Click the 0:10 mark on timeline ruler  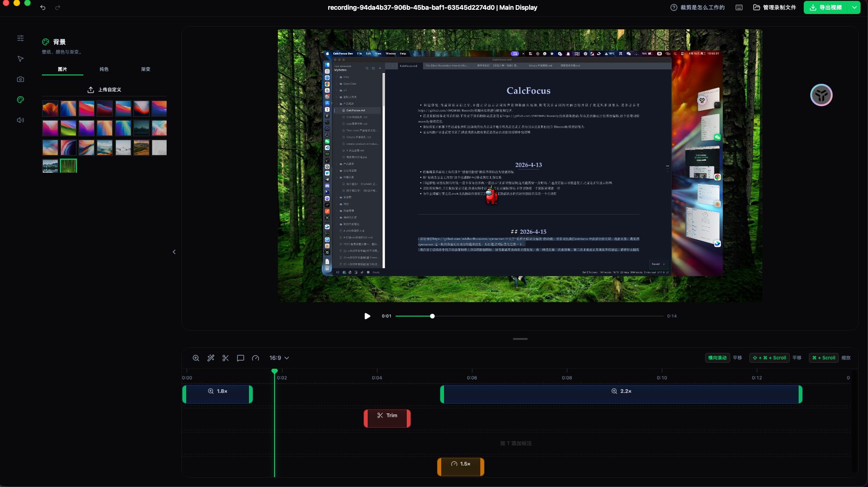click(x=662, y=378)
